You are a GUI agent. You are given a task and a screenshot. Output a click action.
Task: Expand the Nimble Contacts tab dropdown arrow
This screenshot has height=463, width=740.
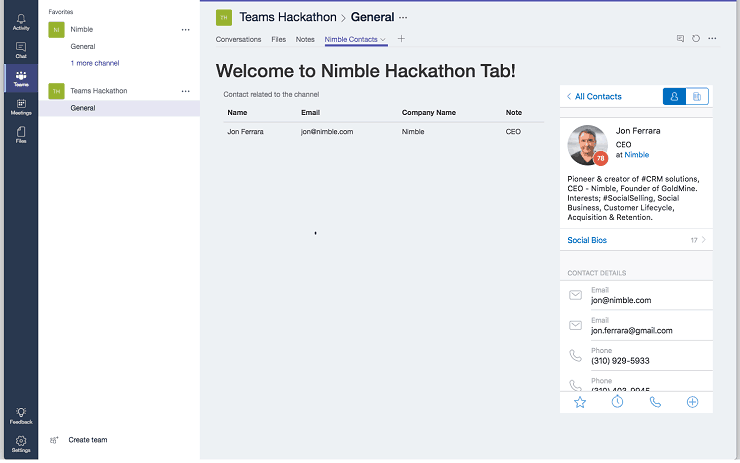coord(383,40)
